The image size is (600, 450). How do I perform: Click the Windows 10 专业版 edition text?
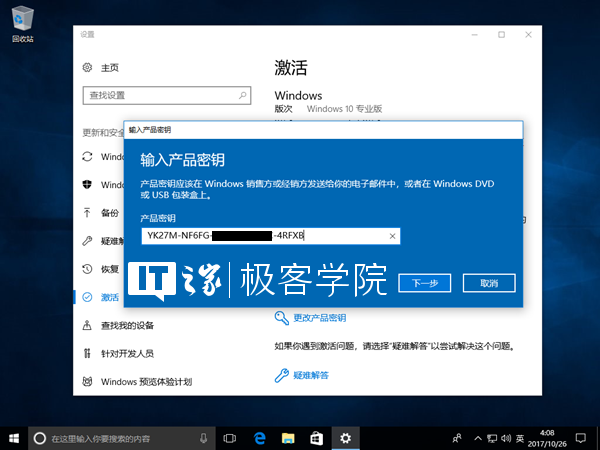(x=344, y=109)
